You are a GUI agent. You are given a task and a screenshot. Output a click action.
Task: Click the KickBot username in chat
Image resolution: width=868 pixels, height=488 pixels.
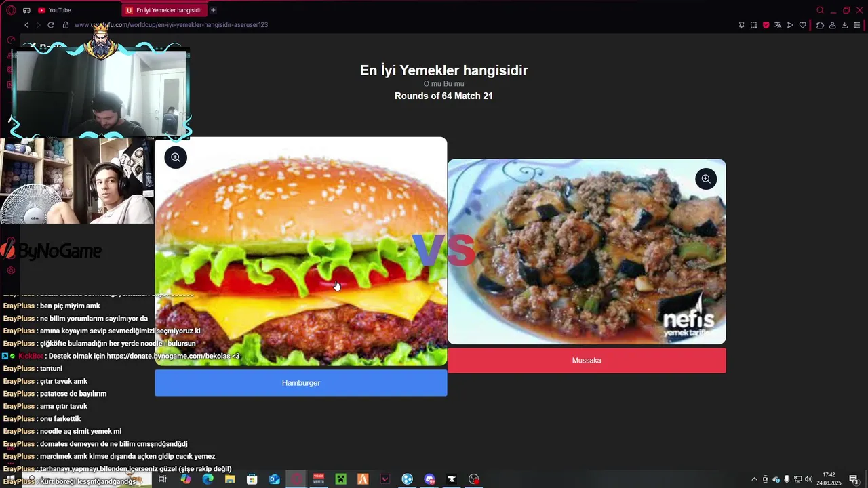coord(31,356)
